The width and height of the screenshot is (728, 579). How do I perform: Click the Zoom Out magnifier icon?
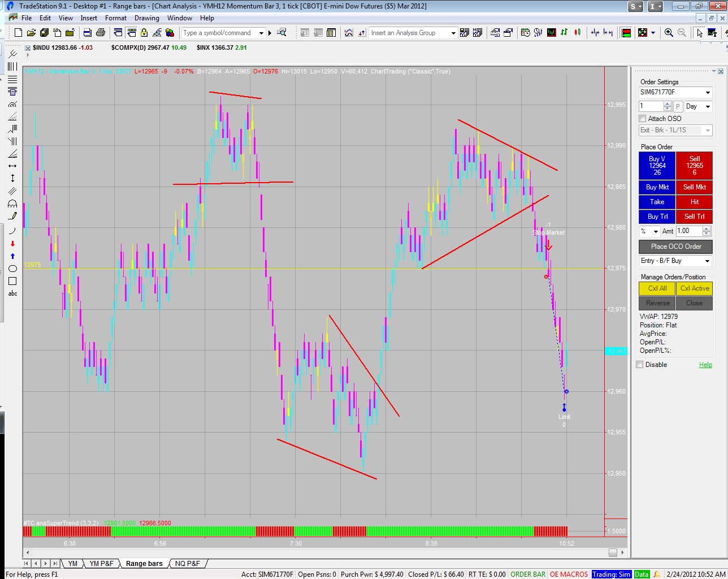(682, 33)
